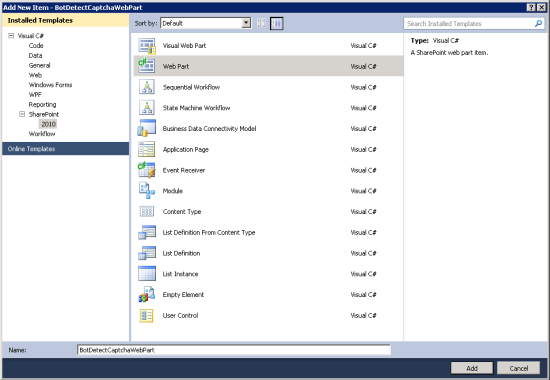Viewport: 550px width, 380px height.
Task: Click the search magnifier icon
Action: pos(538,24)
